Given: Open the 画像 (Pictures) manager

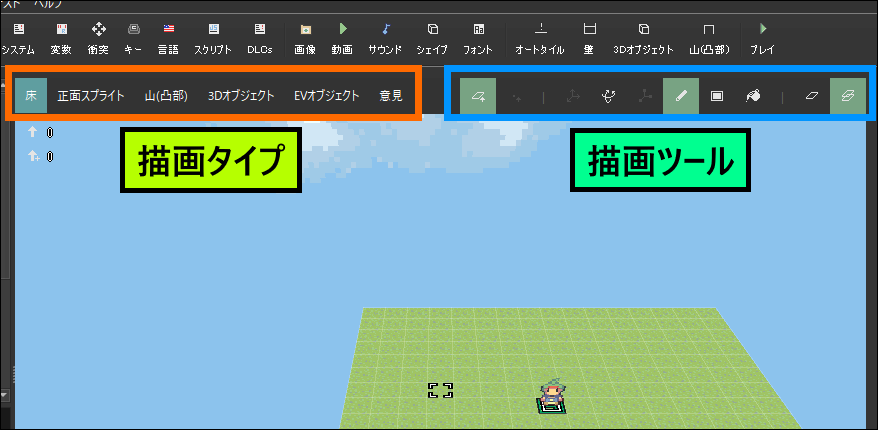Looking at the screenshot, I should click(305, 36).
